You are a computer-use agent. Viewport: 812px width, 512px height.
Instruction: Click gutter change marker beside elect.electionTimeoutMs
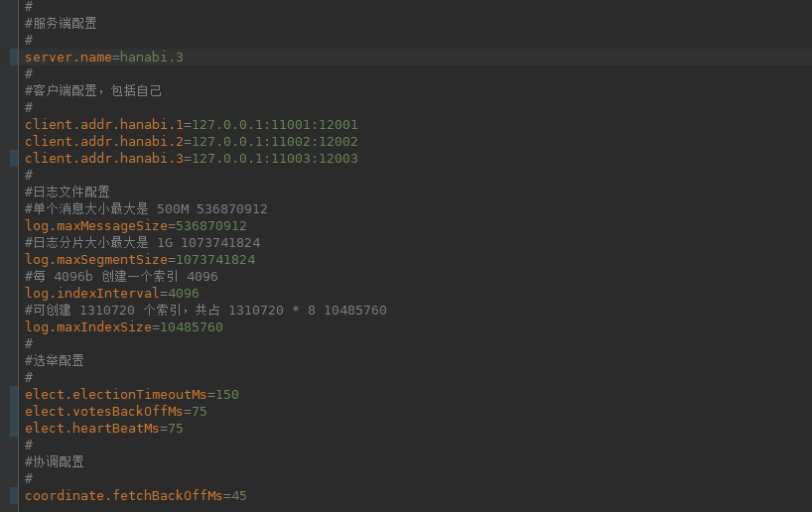(x=12, y=395)
